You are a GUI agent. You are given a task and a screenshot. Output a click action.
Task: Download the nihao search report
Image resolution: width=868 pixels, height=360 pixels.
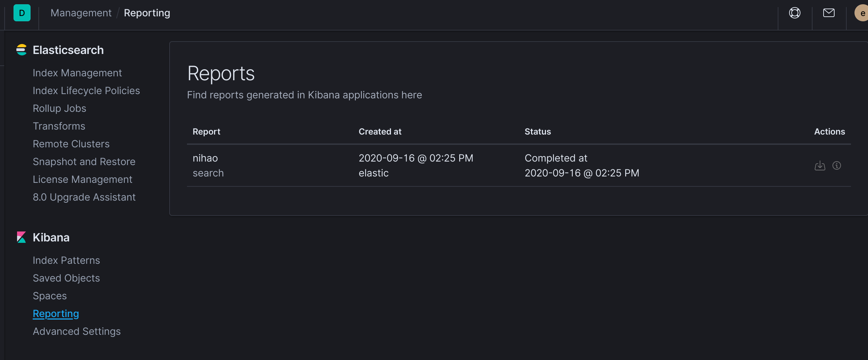point(820,165)
